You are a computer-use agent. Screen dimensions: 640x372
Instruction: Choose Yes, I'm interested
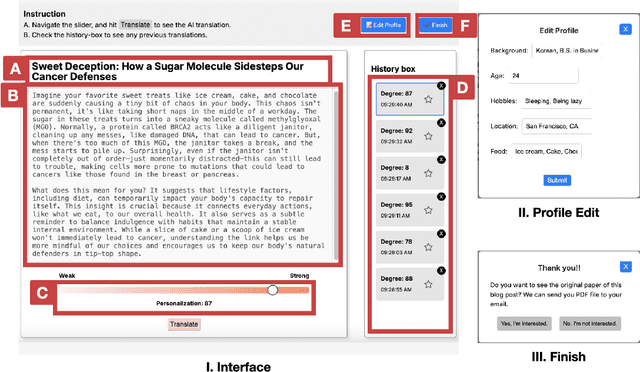point(524,323)
